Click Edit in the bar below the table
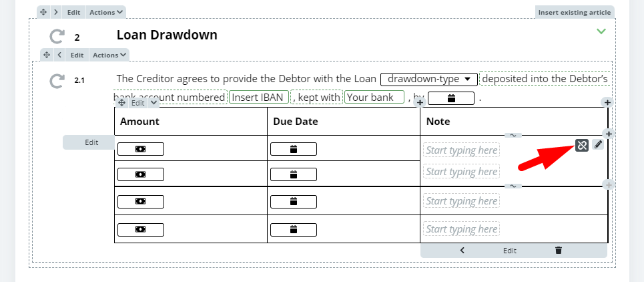 (x=510, y=251)
